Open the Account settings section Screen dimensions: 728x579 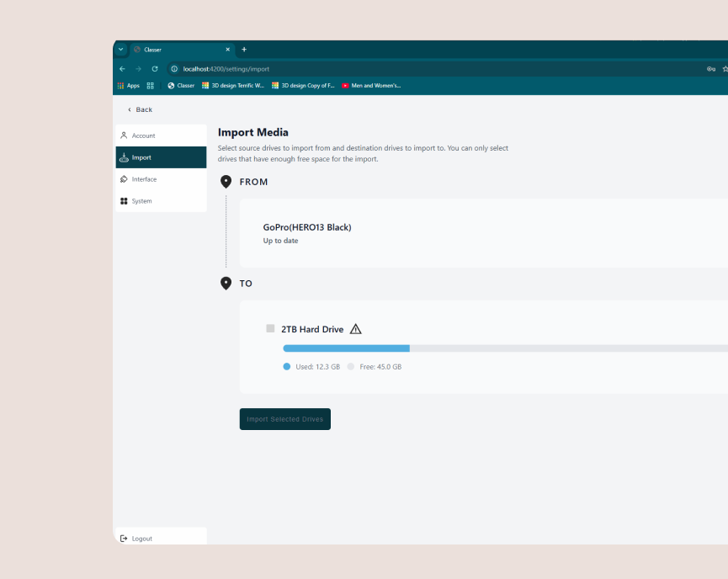(x=161, y=135)
